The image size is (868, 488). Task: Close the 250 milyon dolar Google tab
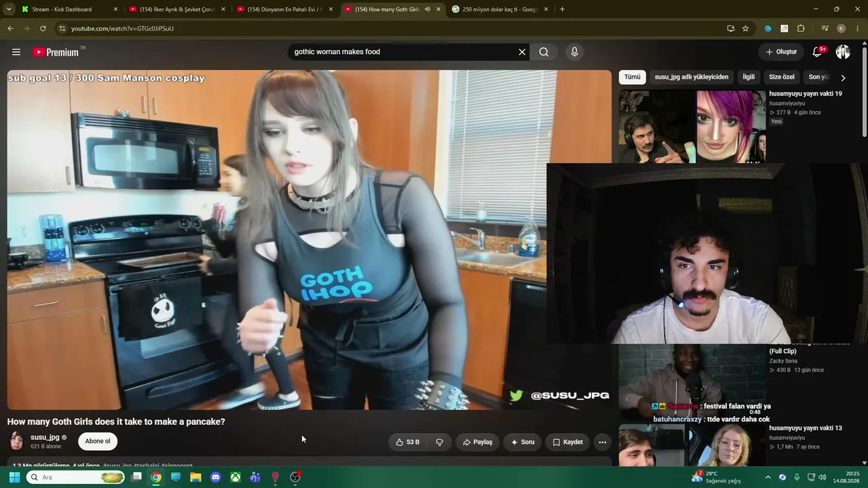click(x=546, y=9)
